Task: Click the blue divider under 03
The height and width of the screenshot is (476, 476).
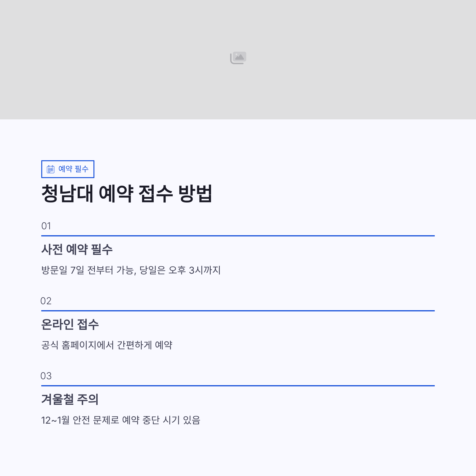Action: [x=238, y=386]
